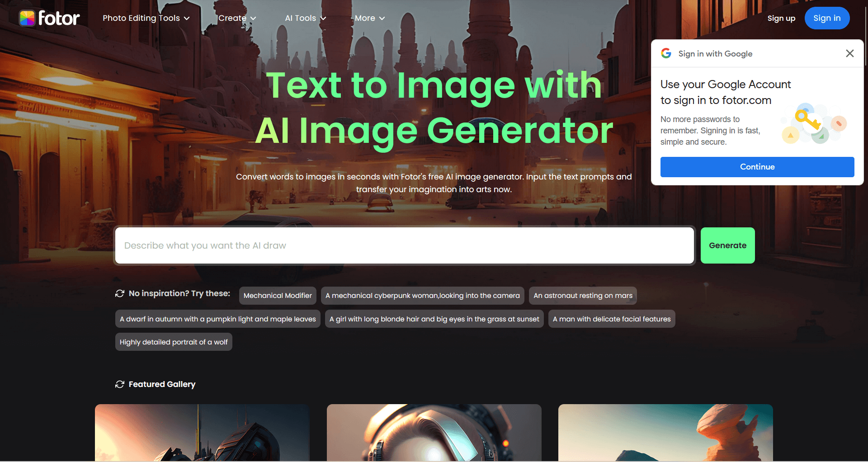The image size is (868, 462).
Task: Open the astronaut helmet gallery thumbnail
Action: (x=434, y=433)
